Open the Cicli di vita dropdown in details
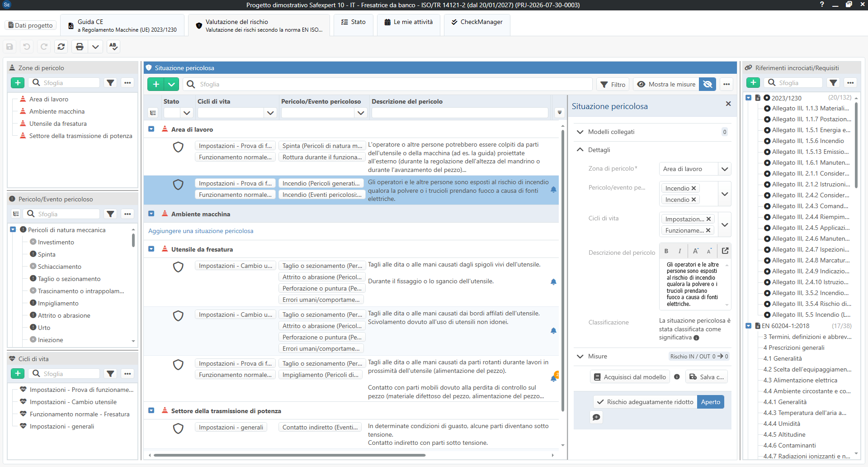 [725, 225]
